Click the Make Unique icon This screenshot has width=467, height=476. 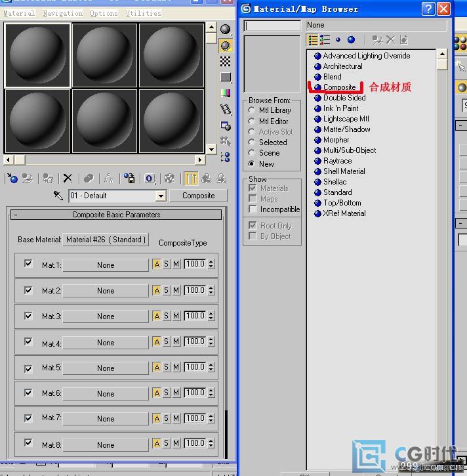[108, 178]
